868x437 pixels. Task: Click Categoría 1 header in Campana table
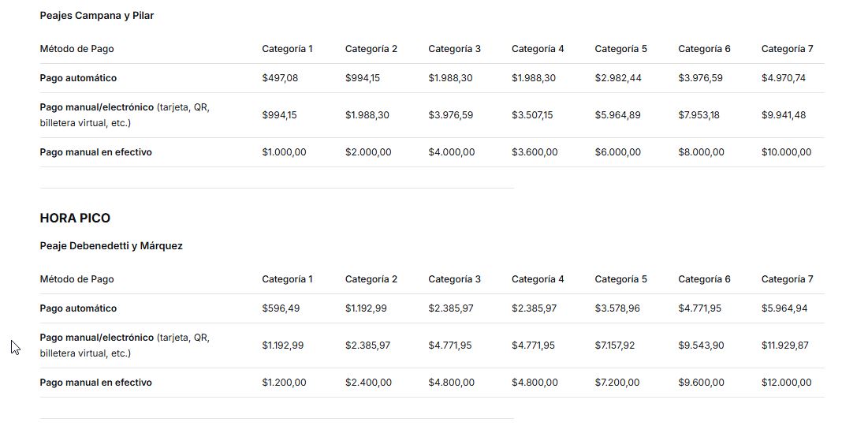pyautogui.click(x=287, y=49)
